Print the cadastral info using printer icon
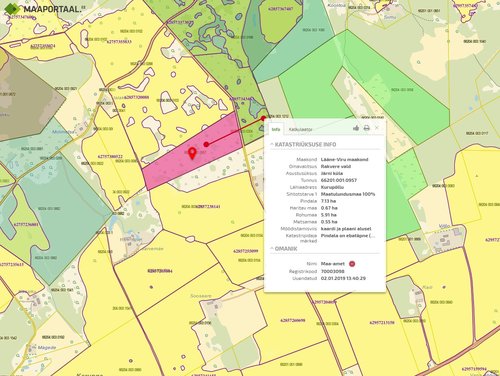The height and width of the screenshot is (376, 500). tap(366, 128)
